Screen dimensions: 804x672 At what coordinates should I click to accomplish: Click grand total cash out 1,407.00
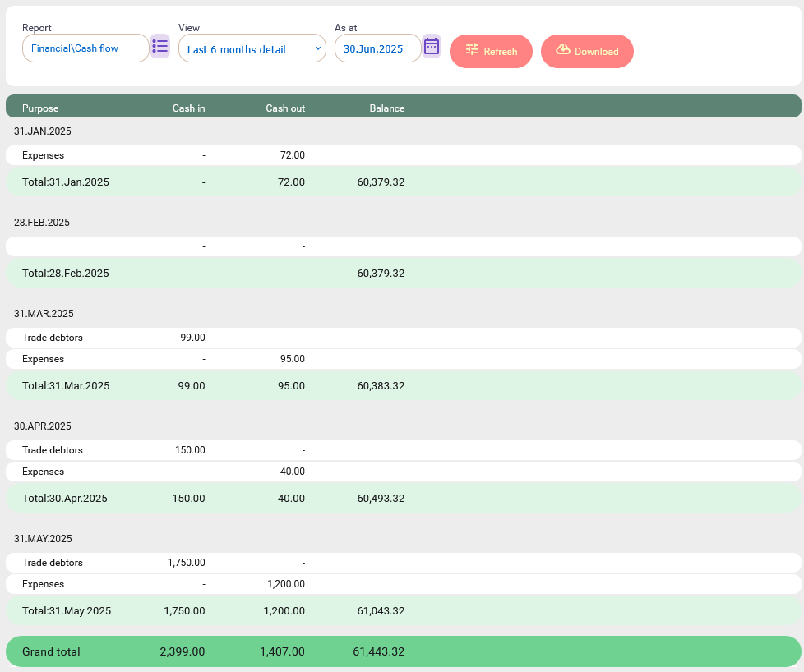(282, 652)
